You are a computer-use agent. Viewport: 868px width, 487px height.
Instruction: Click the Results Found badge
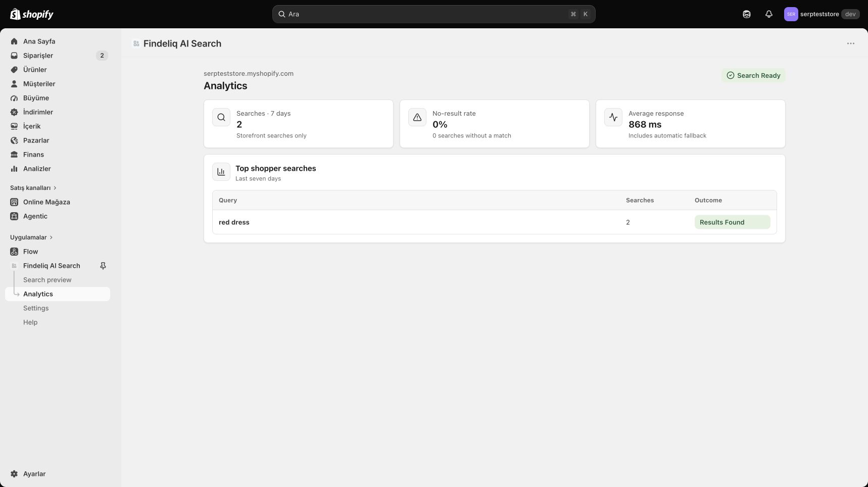[732, 222]
